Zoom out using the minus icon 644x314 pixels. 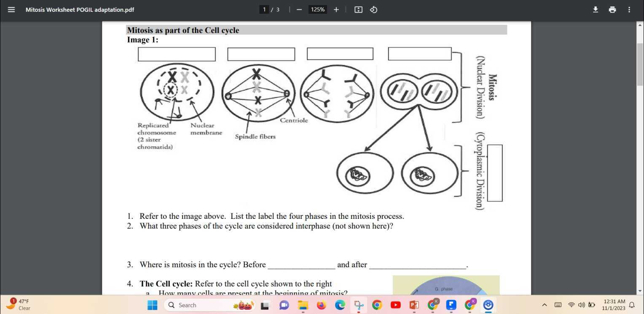coord(299,9)
